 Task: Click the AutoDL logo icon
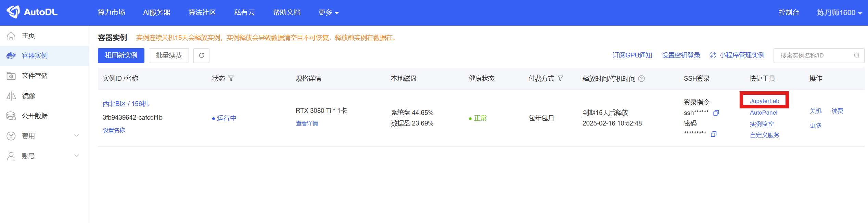tap(13, 12)
